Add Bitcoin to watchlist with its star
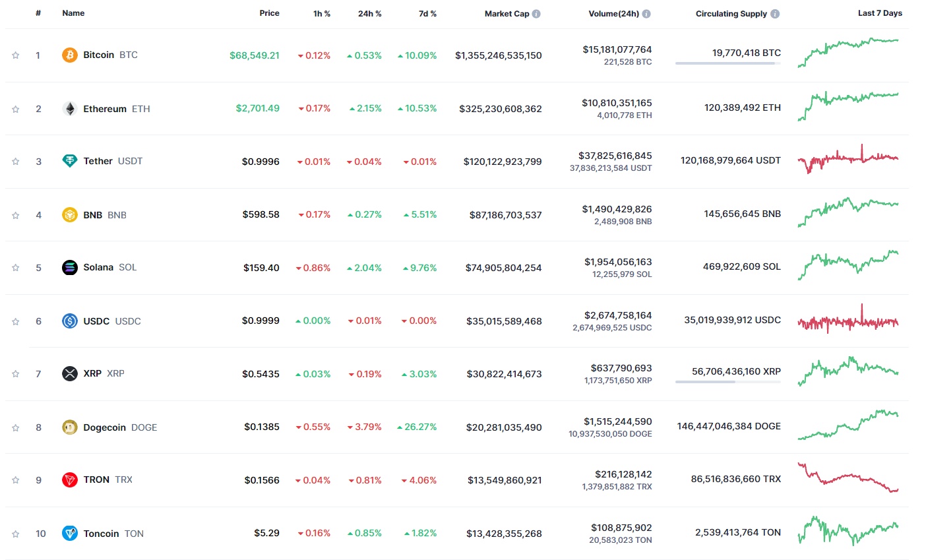Screen dimensions: 926x560 pyautogui.click(x=15, y=55)
